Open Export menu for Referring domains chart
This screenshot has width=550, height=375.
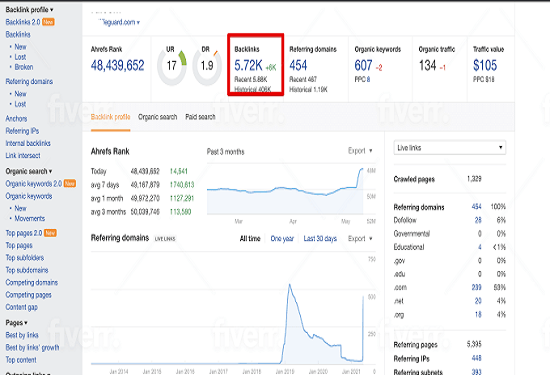pos(360,239)
